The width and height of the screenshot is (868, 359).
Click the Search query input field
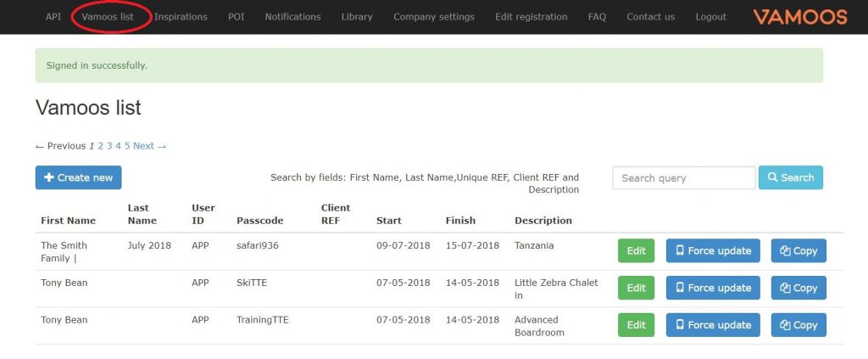(684, 178)
